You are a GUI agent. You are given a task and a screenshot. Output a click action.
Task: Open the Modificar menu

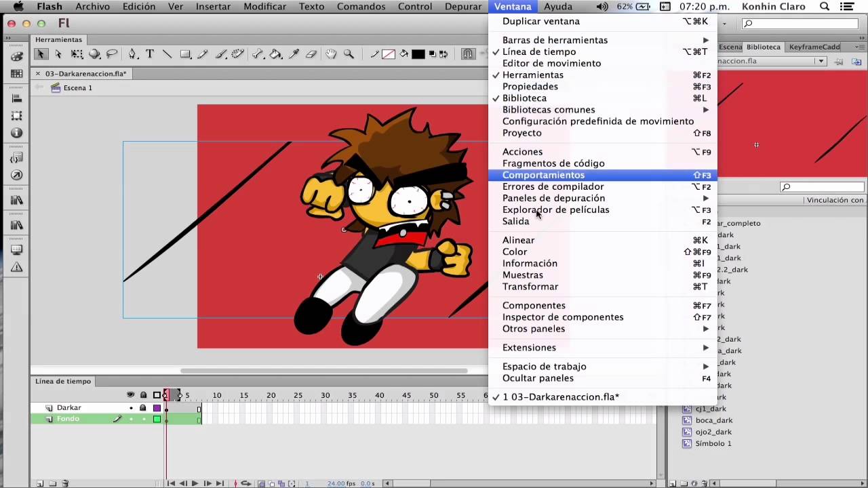click(264, 7)
